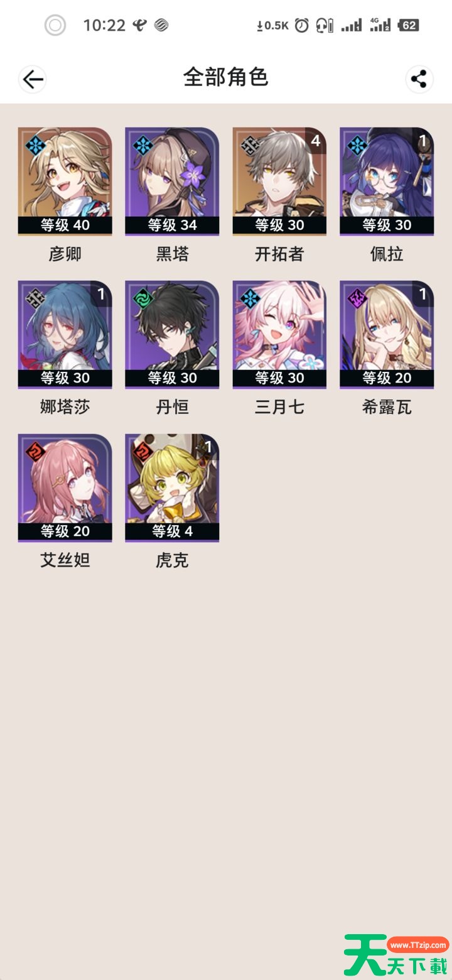This screenshot has width=452, height=980.
Task: Tap the 彦卿 name label
Action: pos(65,254)
